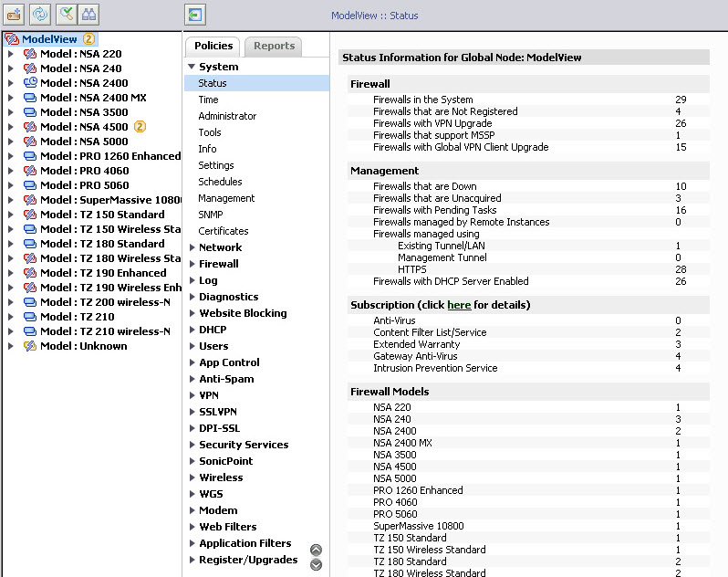Click the TZ 190 Enhanced device icon
This screenshot has height=577, width=728.
point(30,273)
